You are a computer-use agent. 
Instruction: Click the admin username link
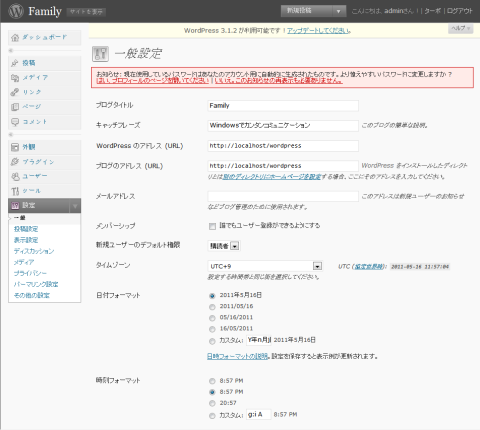(x=394, y=11)
